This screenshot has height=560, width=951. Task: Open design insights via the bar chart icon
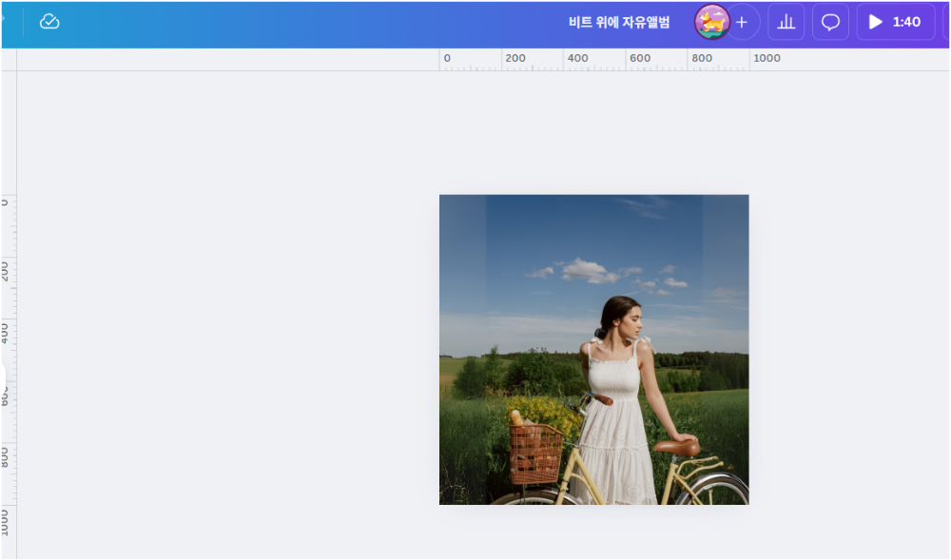tap(786, 21)
